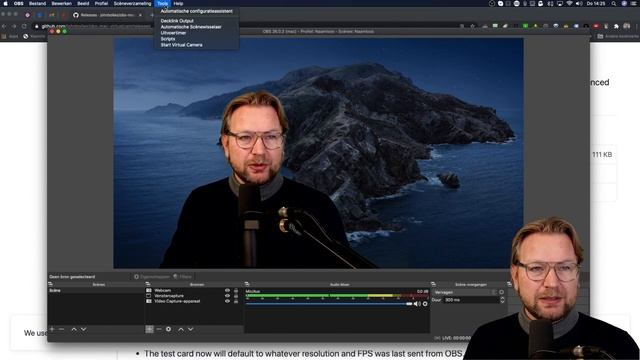Add a new scene with the plus icon
640x360 pixels.
[52, 329]
